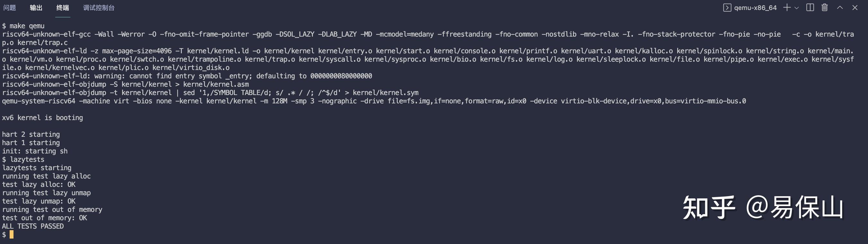
Task: Click the "make qemu" command line
Action: [x=27, y=26]
